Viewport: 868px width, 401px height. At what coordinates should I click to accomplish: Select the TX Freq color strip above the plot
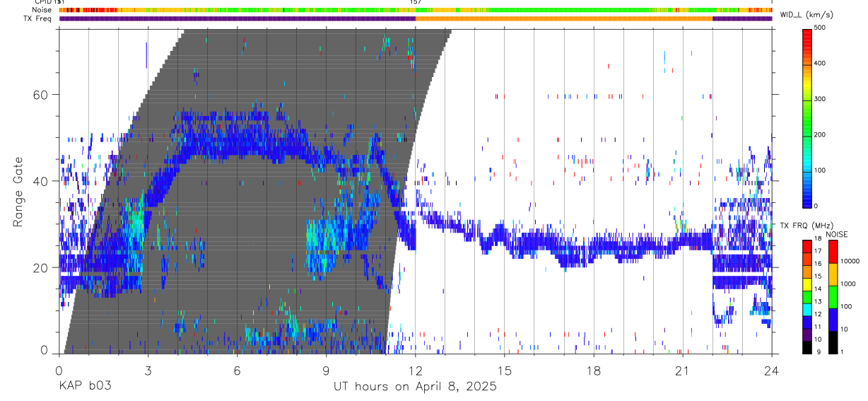(x=416, y=18)
